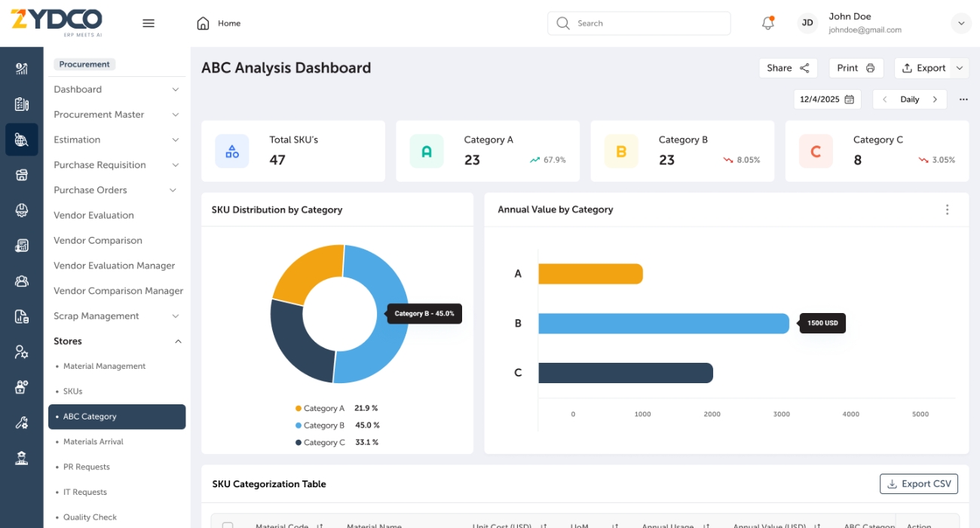Image resolution: width=980 pixels, height=528 pixels.
Task: Open the three-dot menu beside Daily
Action: [963, 100]
